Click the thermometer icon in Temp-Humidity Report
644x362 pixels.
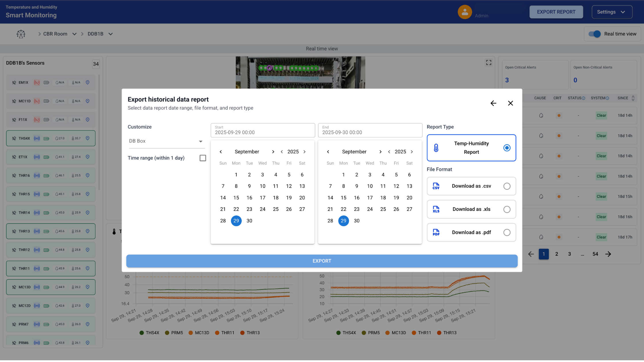coord(436,148)
